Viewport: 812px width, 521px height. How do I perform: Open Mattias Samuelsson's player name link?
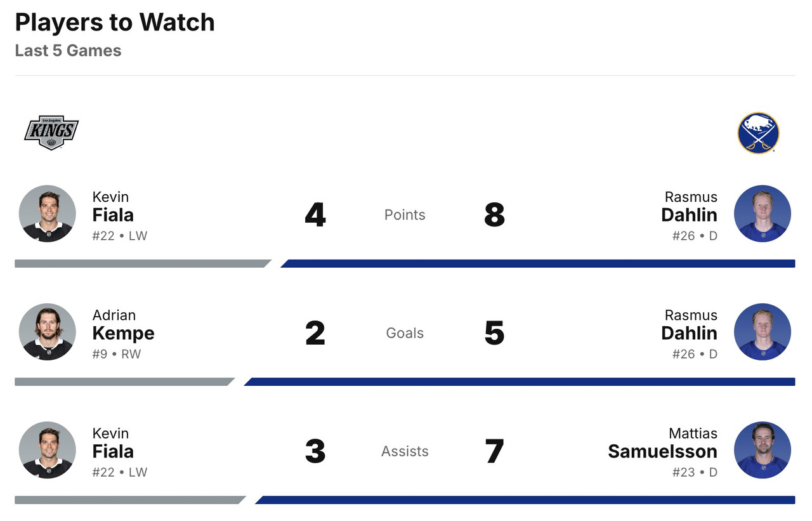coord(662,443)
